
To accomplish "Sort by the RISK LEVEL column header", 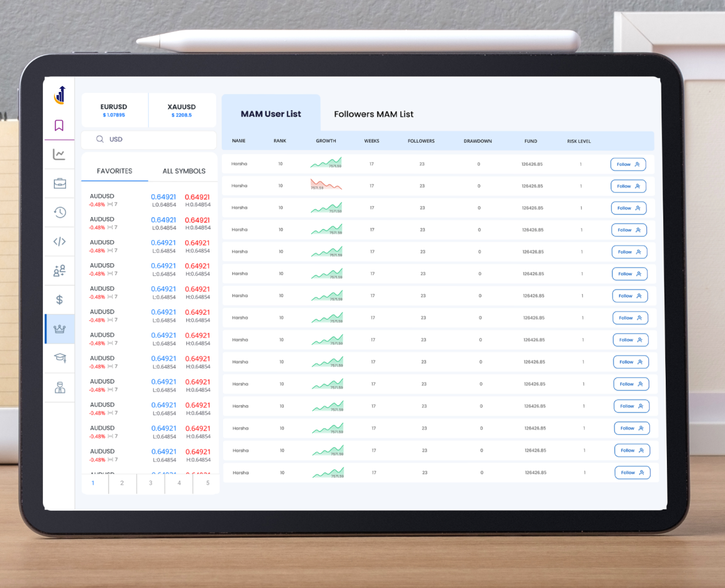I will click(x=579, y=142).
